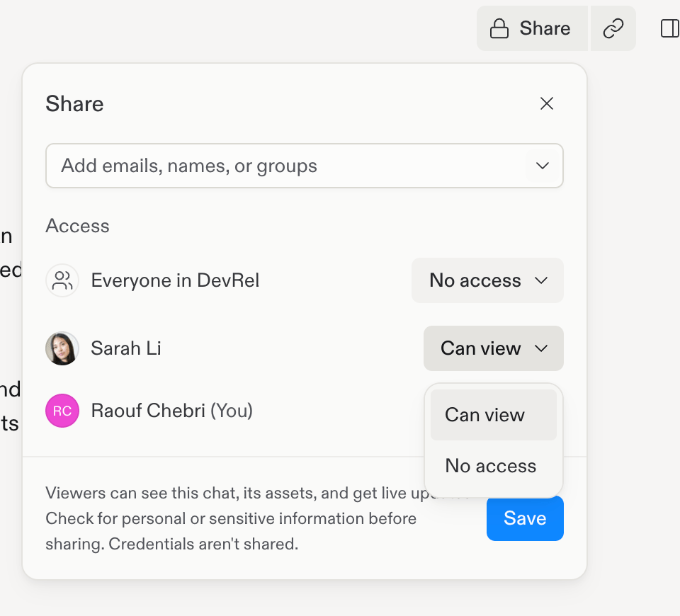Save the sharing settings

click(x=525, y=518)
